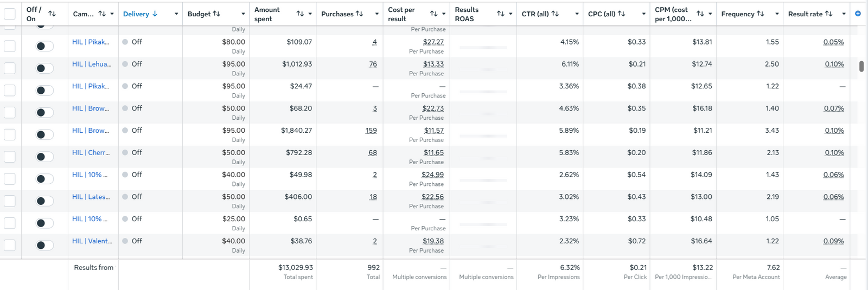Tick the checkbox for HIL | Valent row
Viewport: 868px width, 290px height.
(x=10, y=245)
